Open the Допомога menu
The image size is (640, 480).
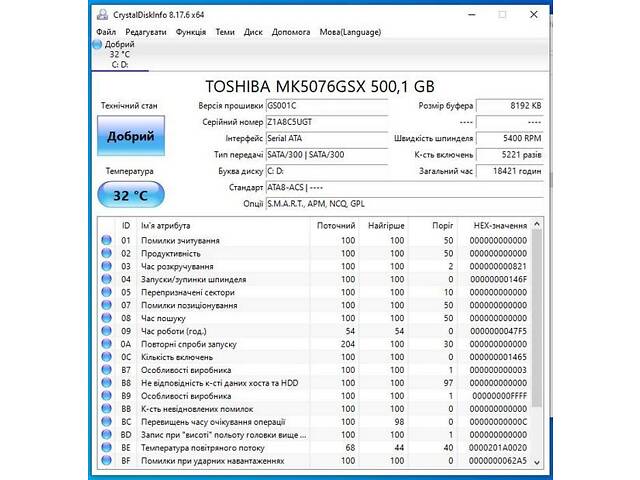291,32
